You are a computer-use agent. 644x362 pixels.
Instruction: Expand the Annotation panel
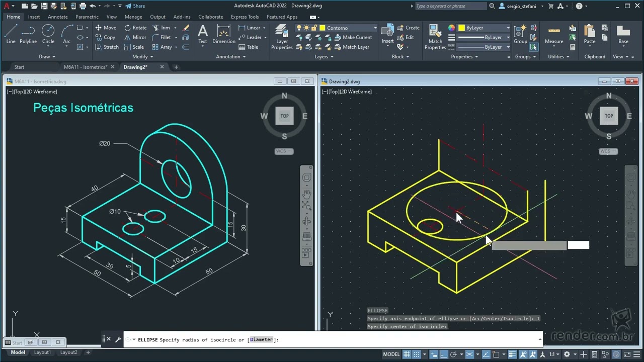[231, 56]
